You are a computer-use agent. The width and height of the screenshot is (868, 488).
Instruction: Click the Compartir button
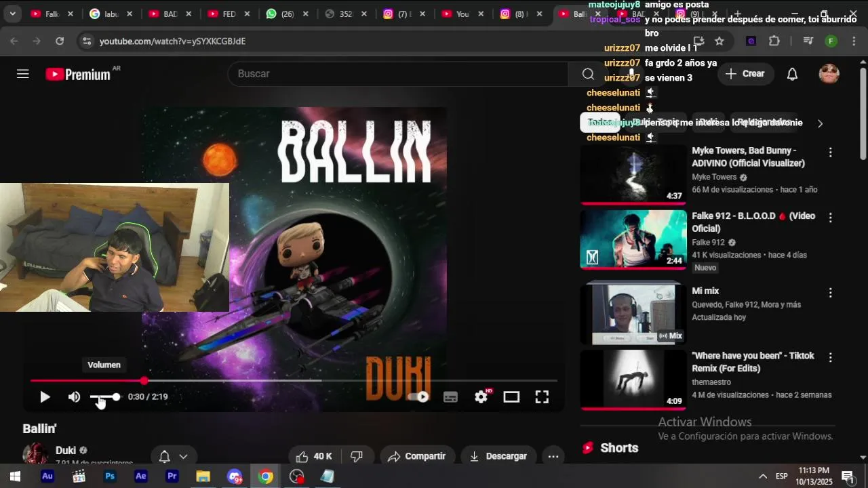416,457
